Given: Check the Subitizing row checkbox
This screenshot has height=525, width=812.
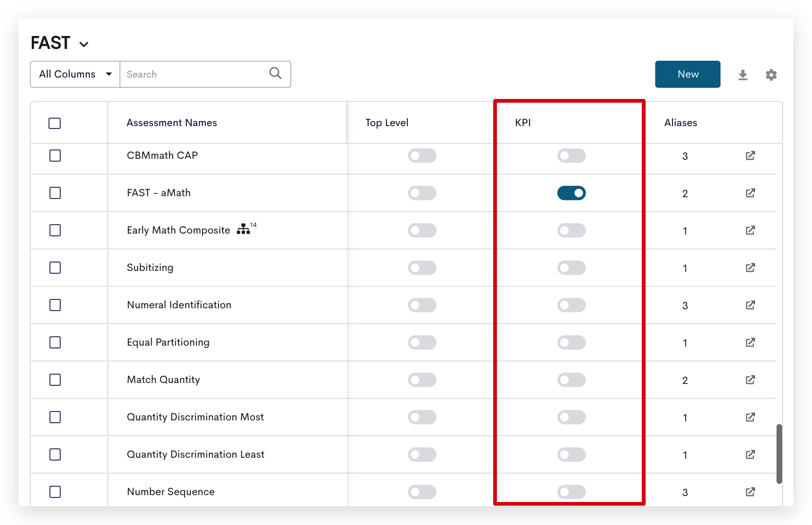Looking at the screenshot, I should point(55,268).
